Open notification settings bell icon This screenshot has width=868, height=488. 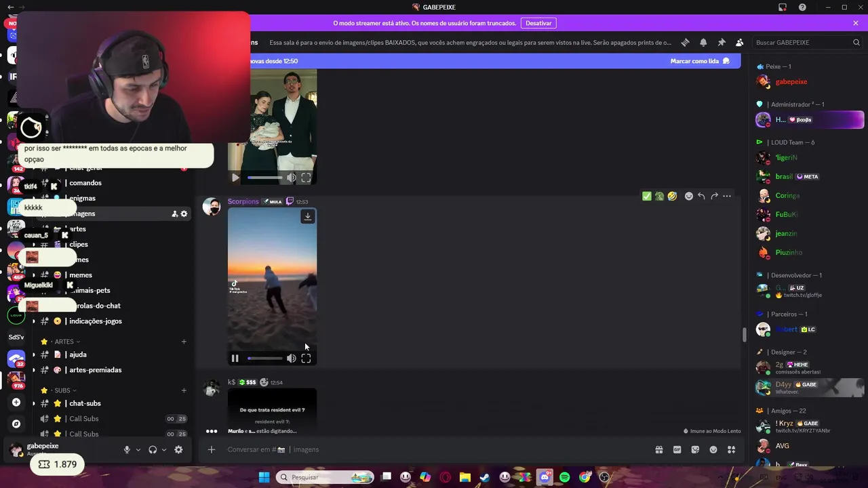[x=703, y=42]
